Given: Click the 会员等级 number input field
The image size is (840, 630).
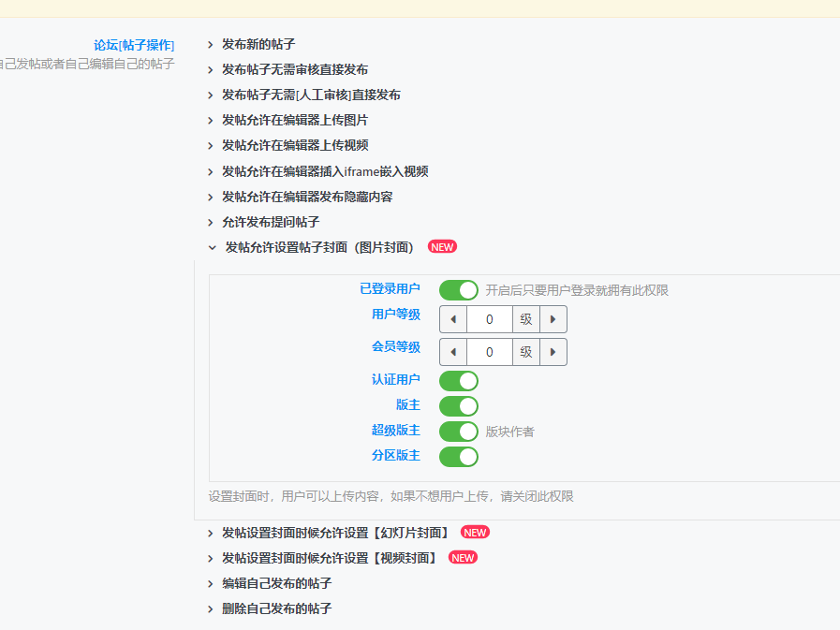Looking at the screenshot, I should 490,352.
